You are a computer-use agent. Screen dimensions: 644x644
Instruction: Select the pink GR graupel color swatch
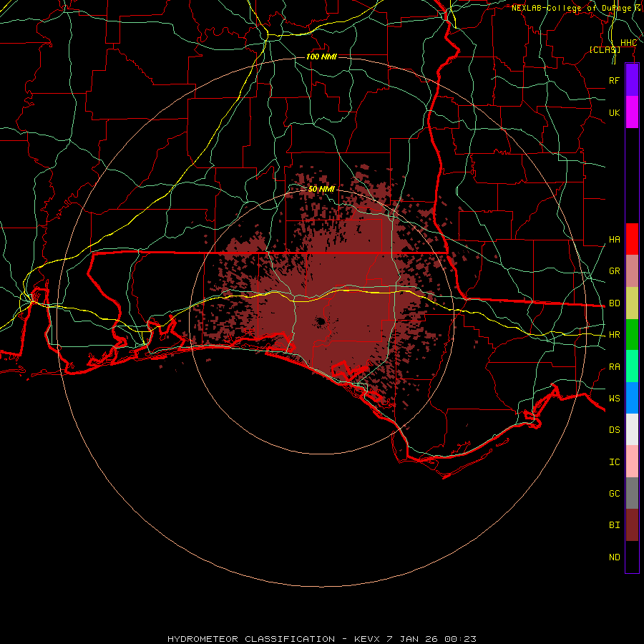point(632,271)
